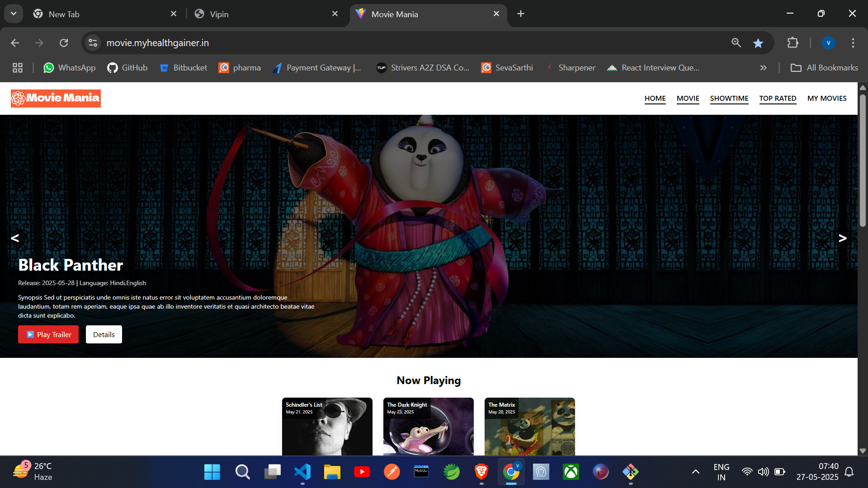Open the Windows Start menu

tap(212, 472)
